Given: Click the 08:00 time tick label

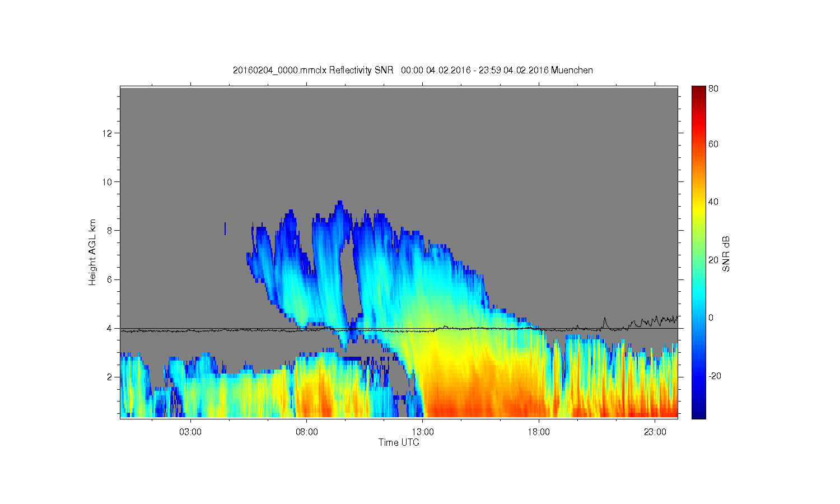Looking at the screenshot, I should (307, 432).
